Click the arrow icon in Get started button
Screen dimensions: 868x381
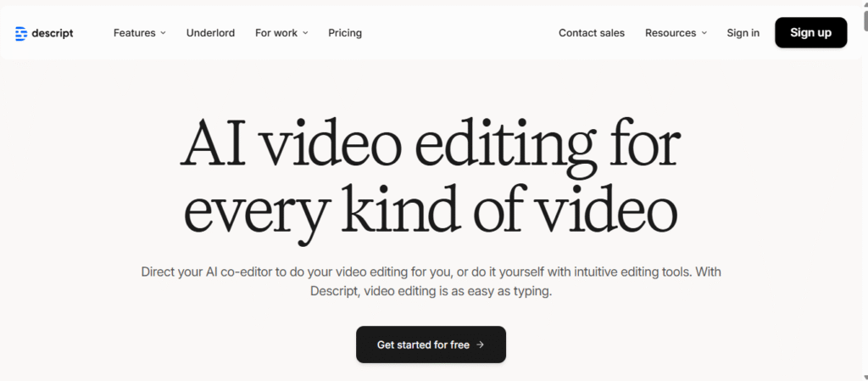click(481, 345)
